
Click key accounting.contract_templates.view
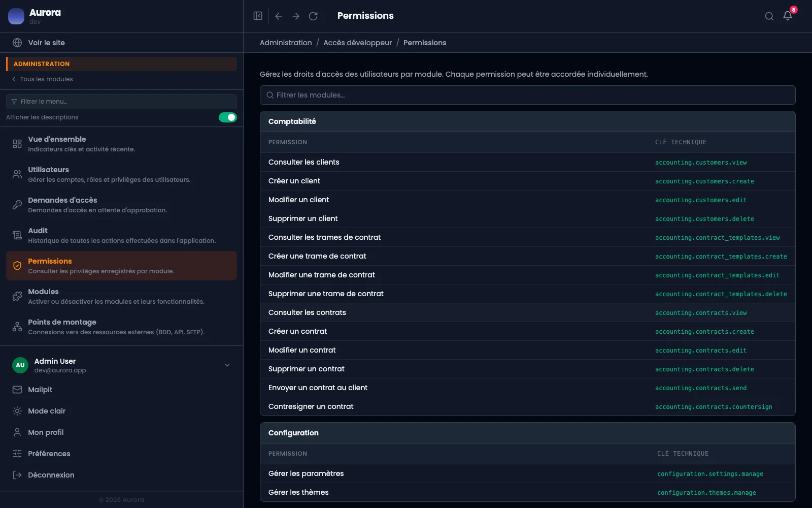[717, 238]
